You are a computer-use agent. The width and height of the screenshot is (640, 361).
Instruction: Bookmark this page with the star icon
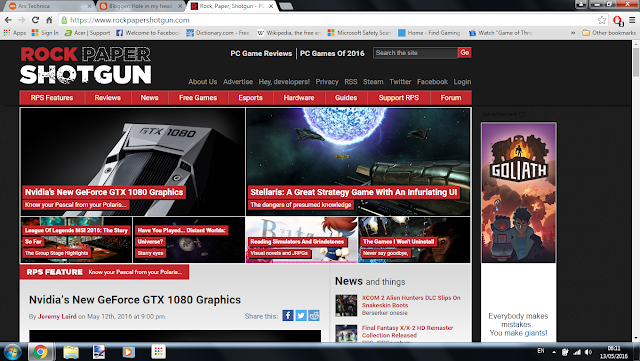pos(602,20)
